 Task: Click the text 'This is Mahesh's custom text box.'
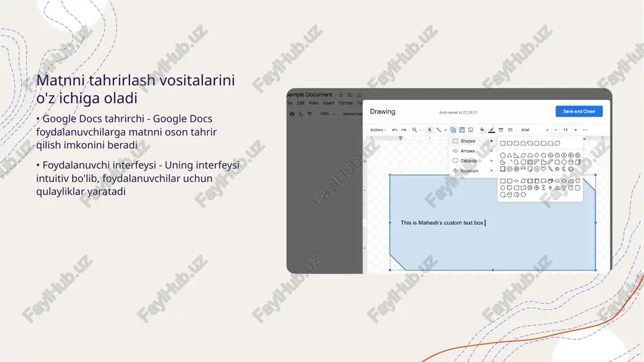442,223
